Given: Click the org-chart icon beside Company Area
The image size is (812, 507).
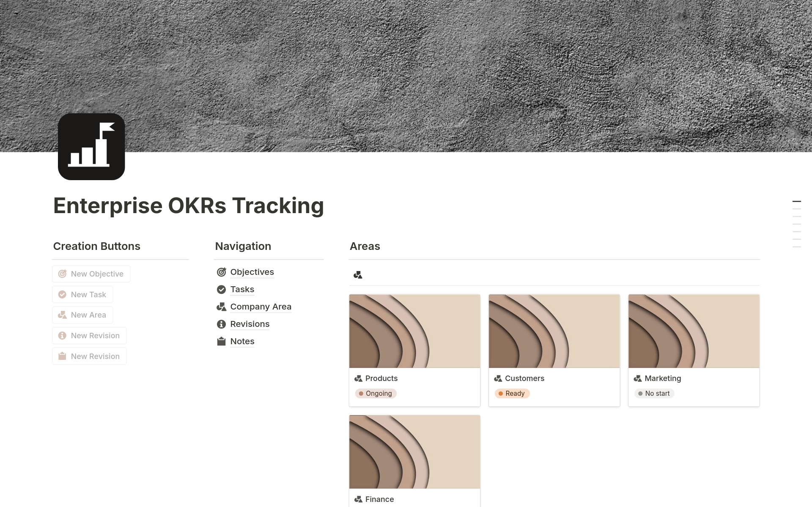Looking at the screenshot, I should click(222, 307).
